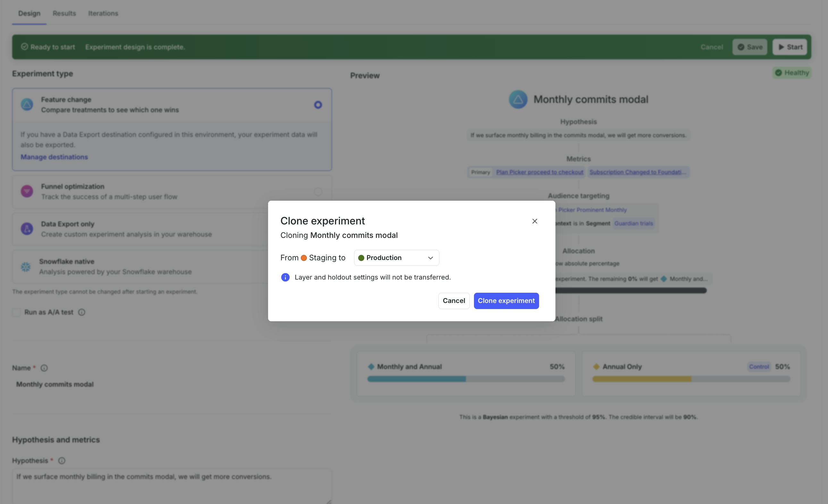Click the Data Export only purple icon
Viewport: 828px width, 504px height.
[27, 229]
